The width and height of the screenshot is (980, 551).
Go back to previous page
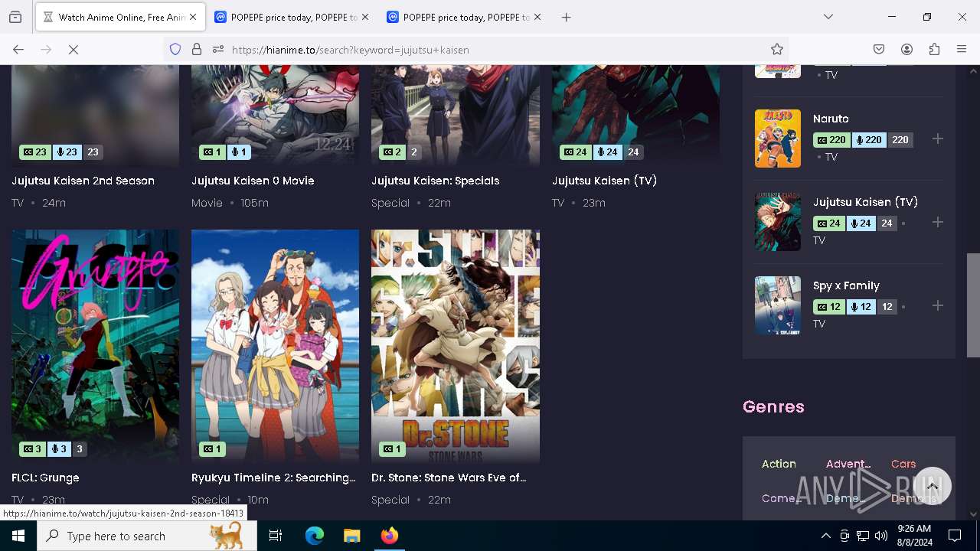coord(18,50)
